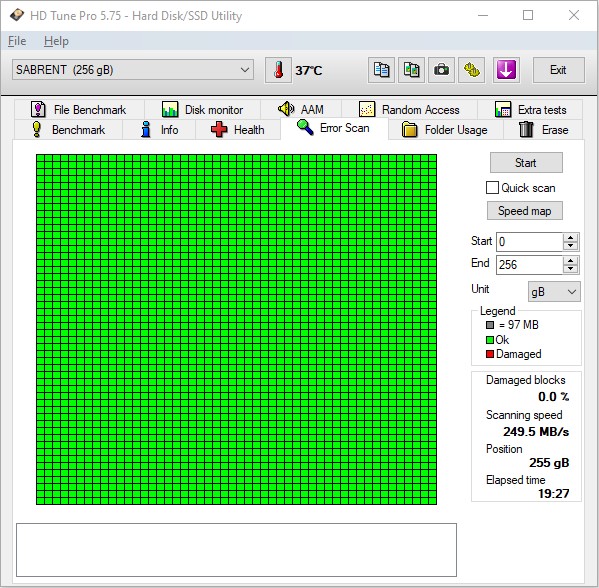
Task: Open the Info tab
Action: pos(159,130)
